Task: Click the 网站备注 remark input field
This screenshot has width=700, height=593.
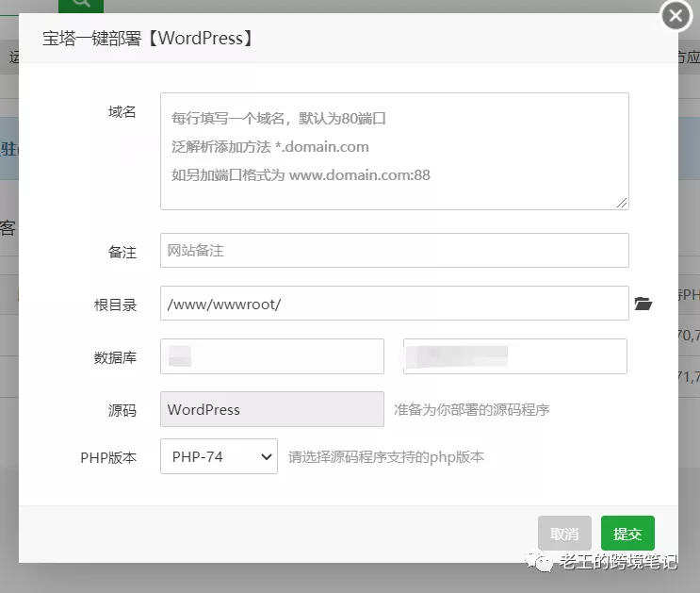Action: pos(394,251)
